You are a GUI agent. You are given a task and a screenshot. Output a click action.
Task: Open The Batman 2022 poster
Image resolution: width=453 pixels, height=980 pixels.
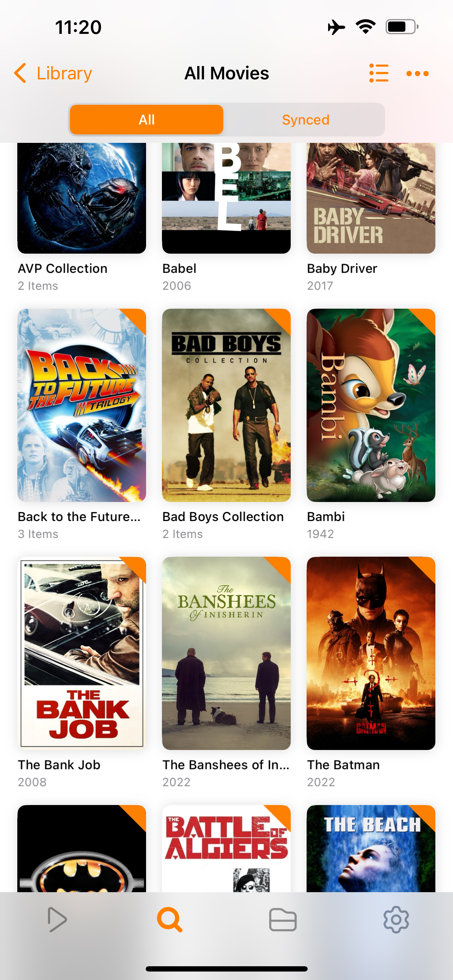pyautogui.click(x=371, y=653)
